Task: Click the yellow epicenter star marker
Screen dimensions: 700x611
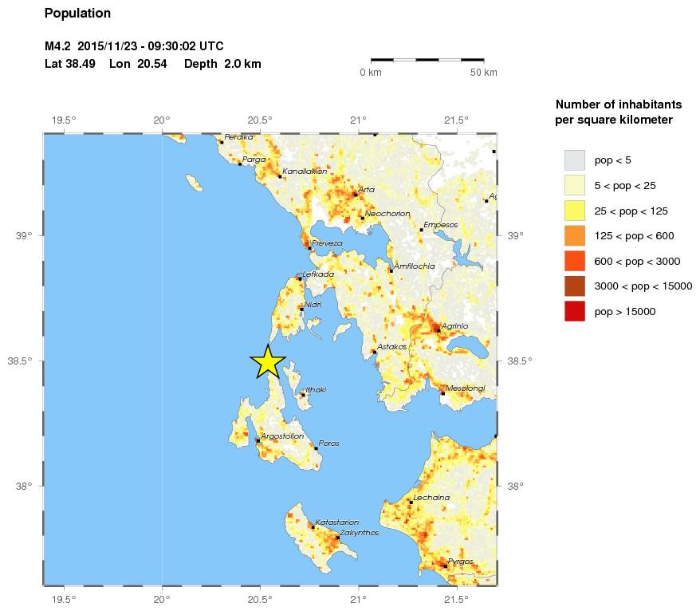Action: (269, 362)
